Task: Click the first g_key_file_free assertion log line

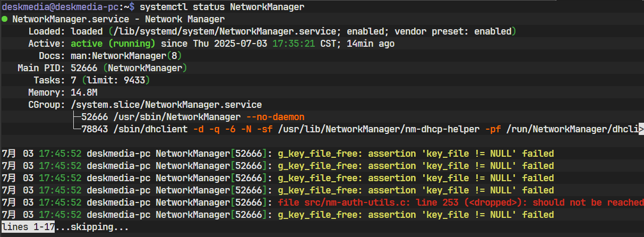Action: coord(278,154)
